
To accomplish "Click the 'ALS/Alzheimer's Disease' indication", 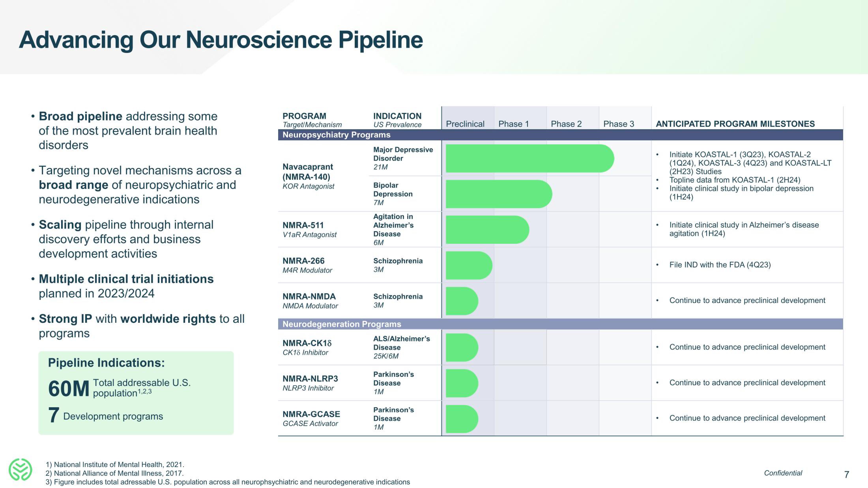I will [402, 343].
